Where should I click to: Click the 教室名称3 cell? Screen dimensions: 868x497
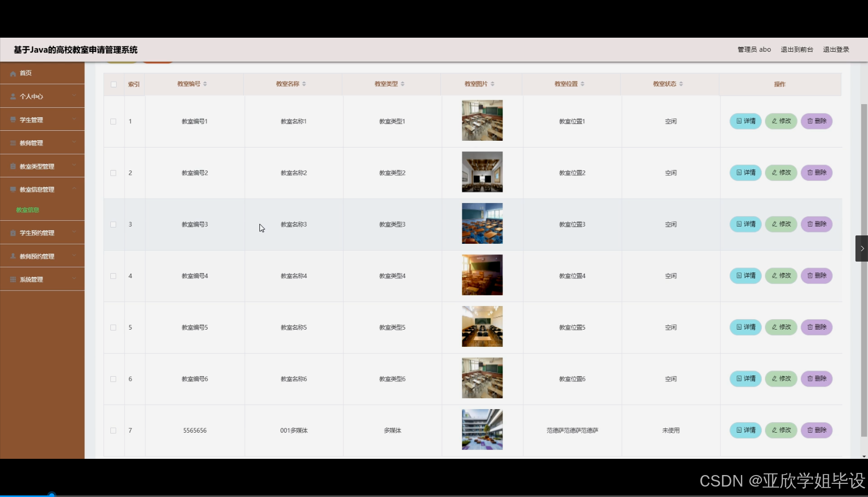click(x=294, y=224)
